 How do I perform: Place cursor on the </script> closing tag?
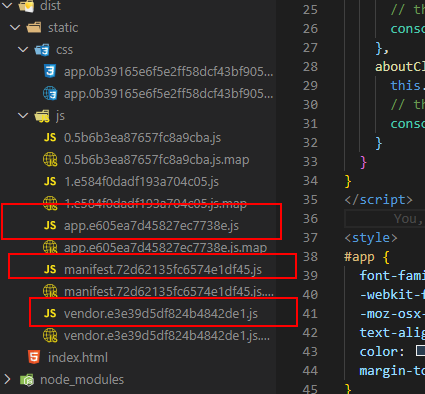[x=378, y=200]
